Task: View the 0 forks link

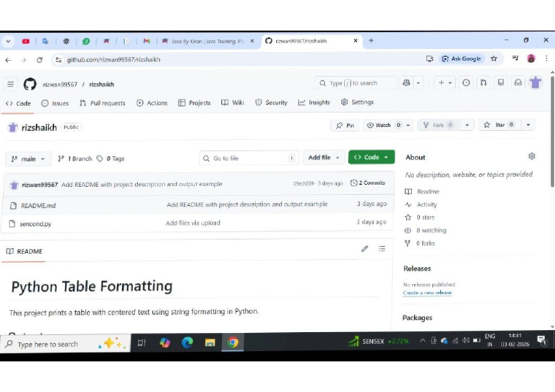Action: tap(419, 243)
